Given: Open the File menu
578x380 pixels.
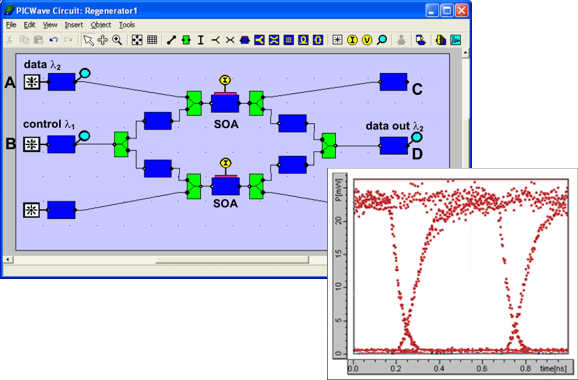Looking at the screenshot, I should click(x=11, y=25).
